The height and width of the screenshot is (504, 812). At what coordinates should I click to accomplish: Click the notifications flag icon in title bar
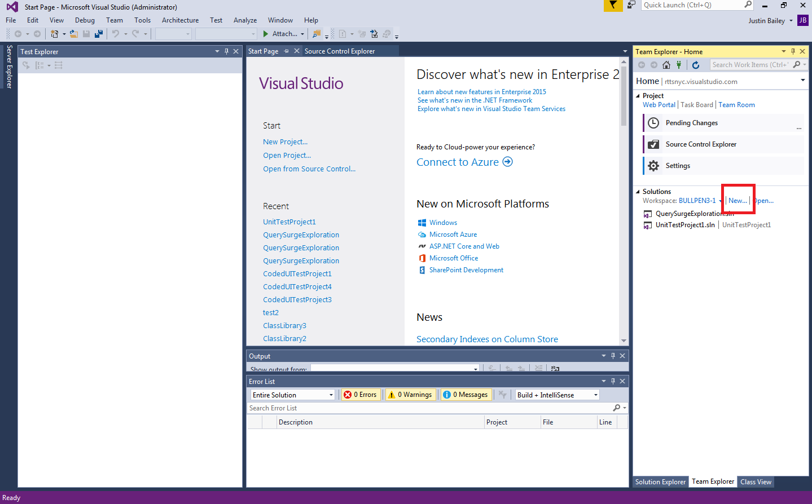tap(613, 5)
